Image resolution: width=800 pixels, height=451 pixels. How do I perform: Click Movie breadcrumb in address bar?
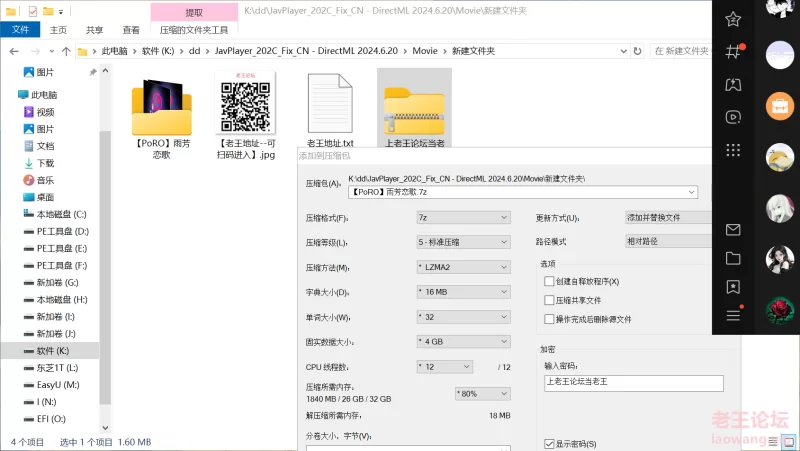[425, 51]
